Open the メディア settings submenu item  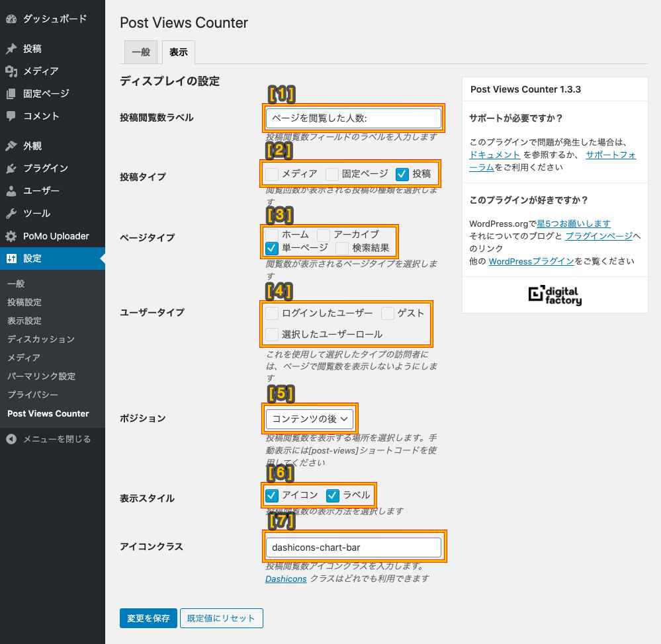(24, 358)
